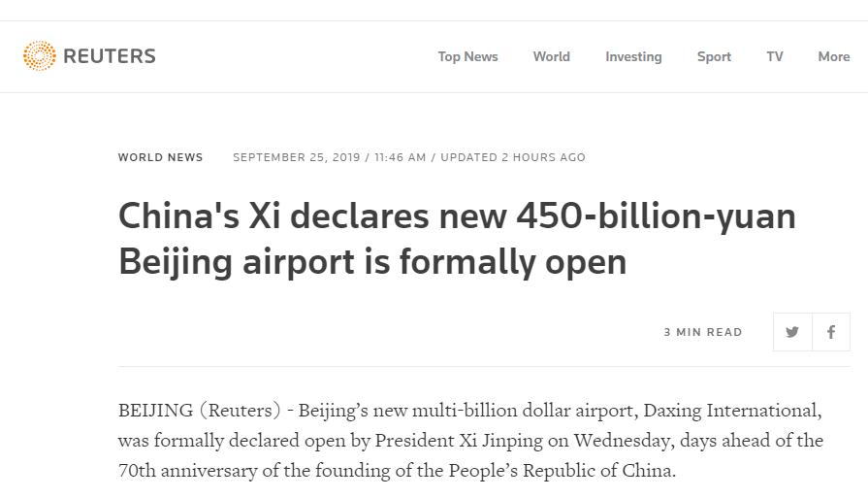The image size is (868, 498).
Task: Click the WORLD NEWS category label
Action: coord(161,157)
